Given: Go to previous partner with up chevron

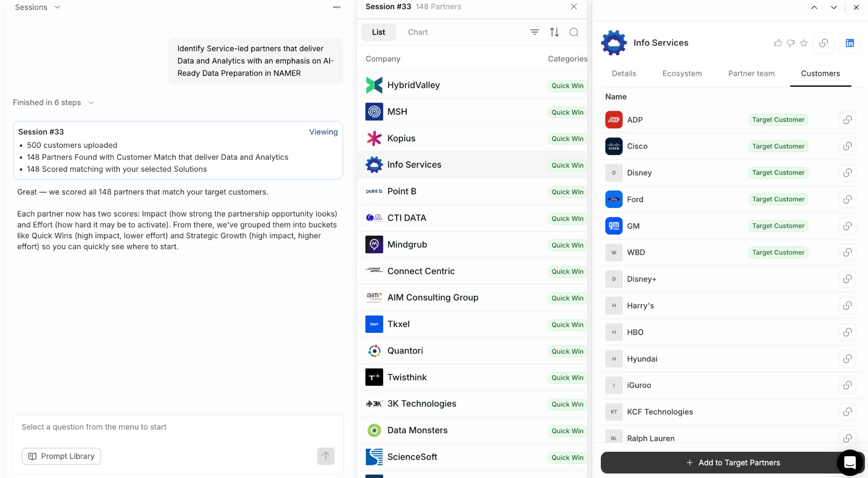Looking at the screenshot, I should [x=814, y=7].
